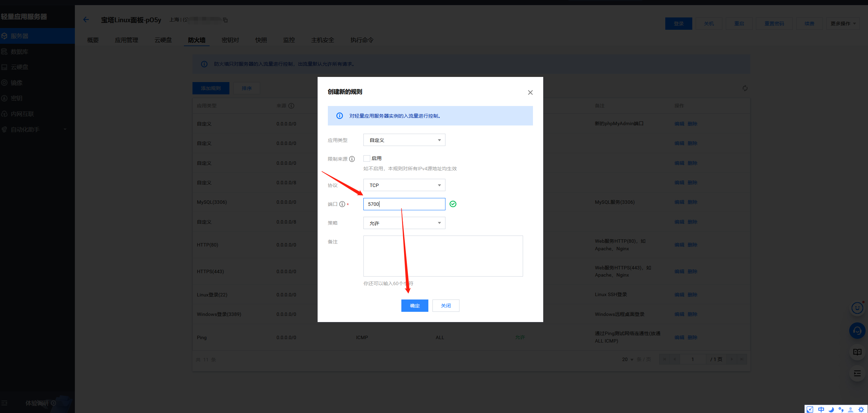
Task: Switch to the 快照 tab
Action: tap(261, 40)
